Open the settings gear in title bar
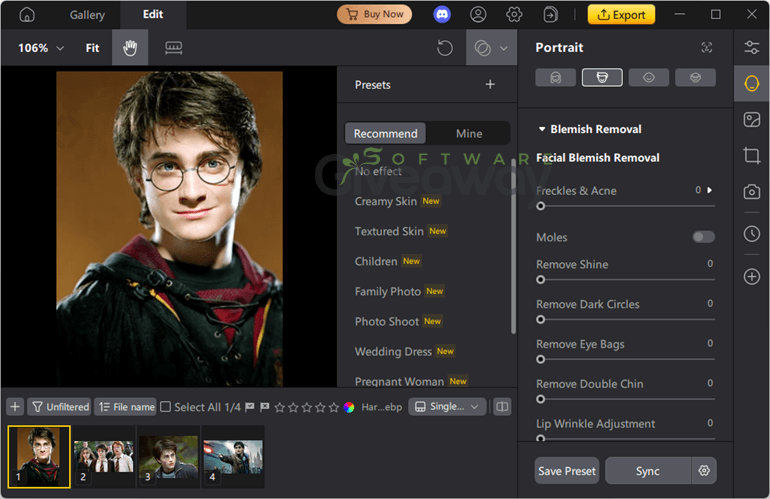 click(x=514, y=15)
